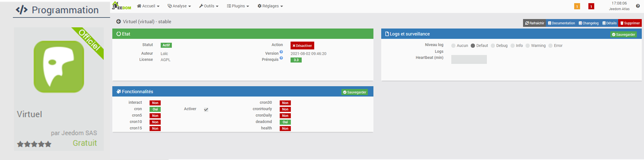Viewport: 644px width, 160px height.
Task: Open the Plugins dropdown menu
Action: (238, 6)
